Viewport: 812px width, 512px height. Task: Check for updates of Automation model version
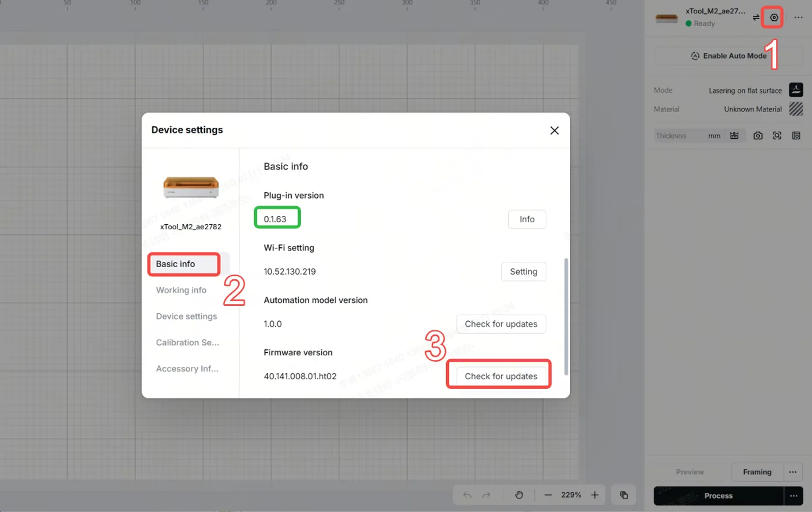[x=501, y=324]
